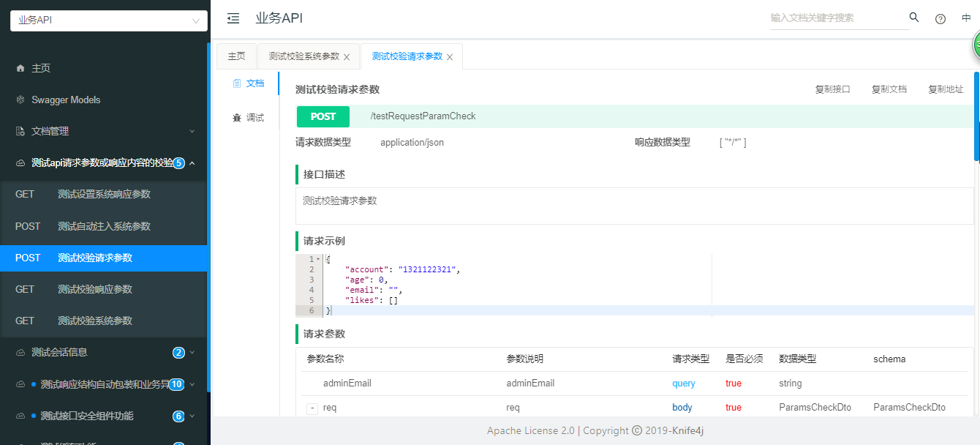The image size is (980, 445).
Task: Close the 测试校验系统参数 tab
Action: (347, 57)
